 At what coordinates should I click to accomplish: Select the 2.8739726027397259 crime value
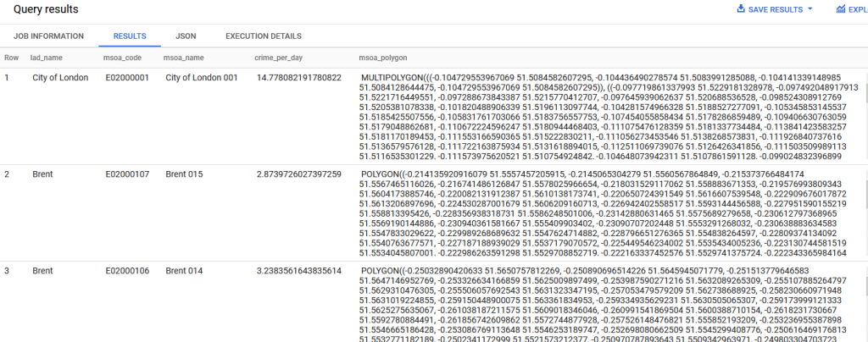pos(299,174)
